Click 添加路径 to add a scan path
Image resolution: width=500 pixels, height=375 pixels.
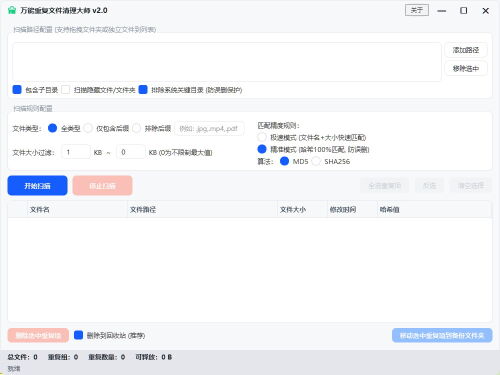pyautogui.click(x=466, y=50)
